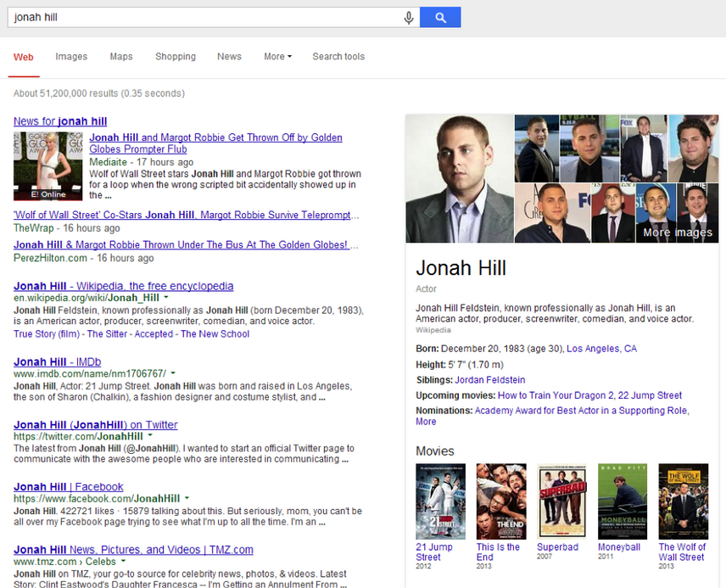726x588 pixels.
Task: Open the Superbad title link
Action: [557, 547]
